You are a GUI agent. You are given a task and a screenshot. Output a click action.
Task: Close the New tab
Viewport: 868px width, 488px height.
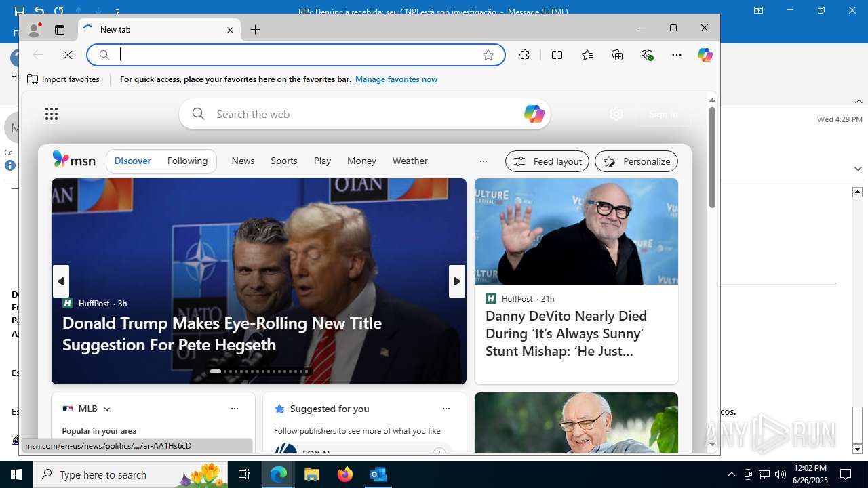tap(230, 30)
